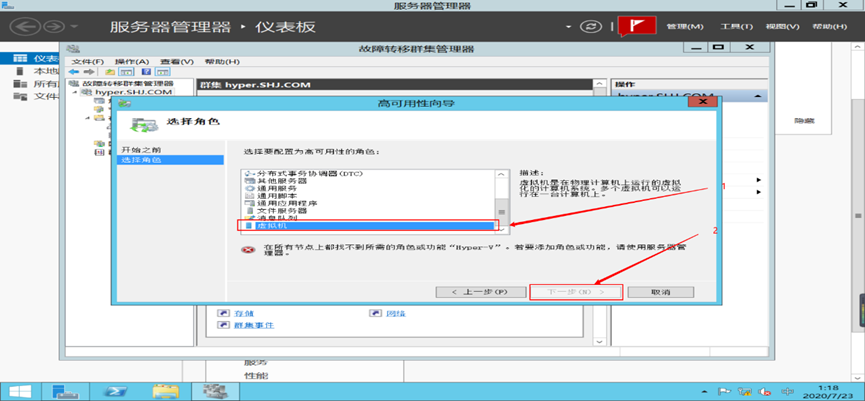Click 取消 button in wizard
Viewport: 865px width, 401px height.
click(661, 292)
